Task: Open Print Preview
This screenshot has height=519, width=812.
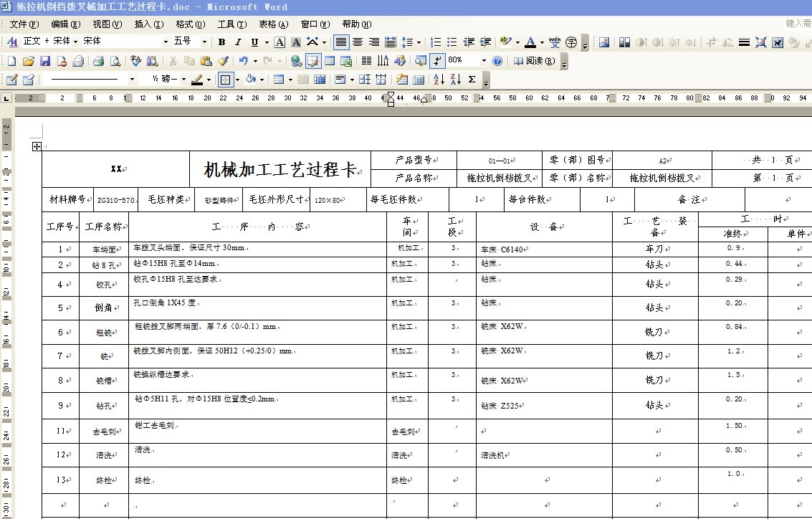Action: click(115, 61)
